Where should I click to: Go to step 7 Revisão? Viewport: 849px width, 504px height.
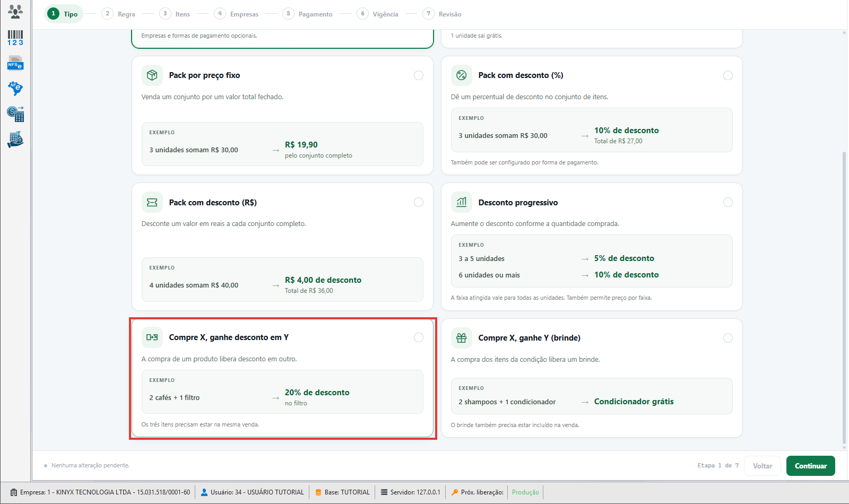443,14
